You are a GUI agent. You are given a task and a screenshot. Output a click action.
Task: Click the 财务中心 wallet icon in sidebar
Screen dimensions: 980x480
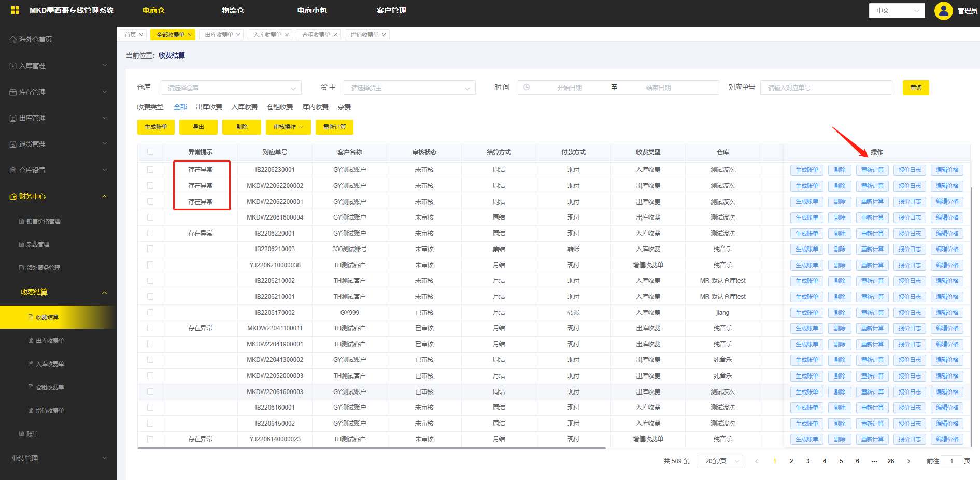(x=13, y=197)
